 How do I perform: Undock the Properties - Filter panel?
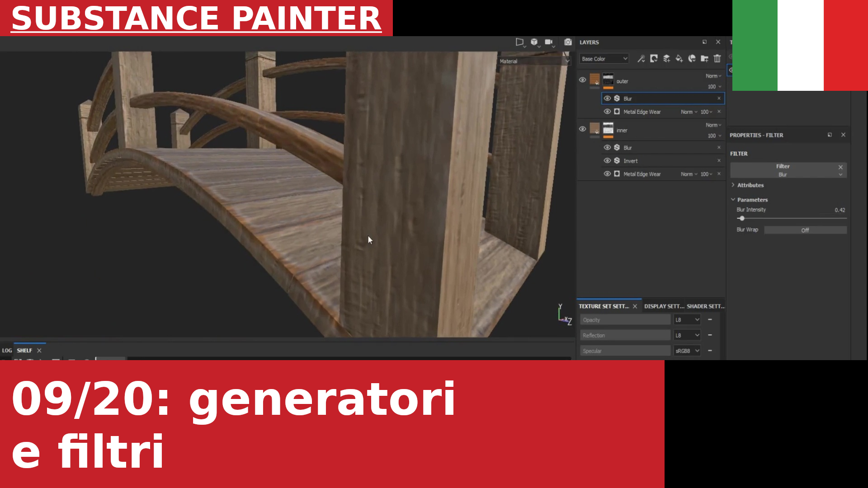coord(830,135)
